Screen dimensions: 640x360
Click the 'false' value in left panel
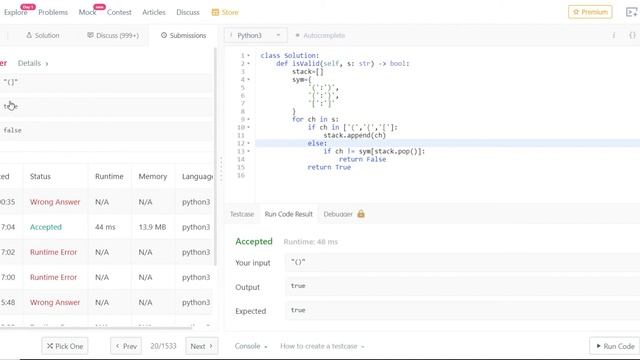tap(12, 130)
